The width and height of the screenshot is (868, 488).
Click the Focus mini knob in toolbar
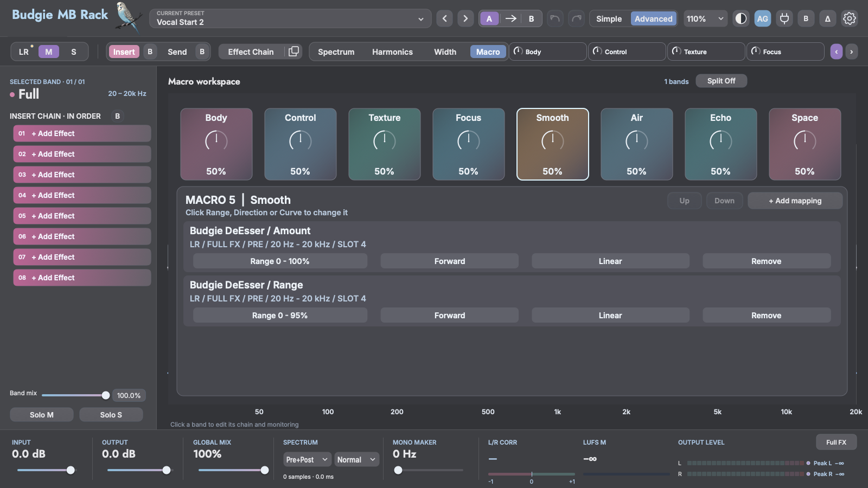pos(786,52)
